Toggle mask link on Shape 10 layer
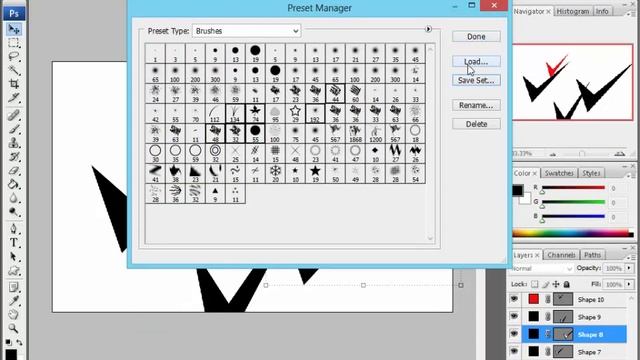 [548, 299]
